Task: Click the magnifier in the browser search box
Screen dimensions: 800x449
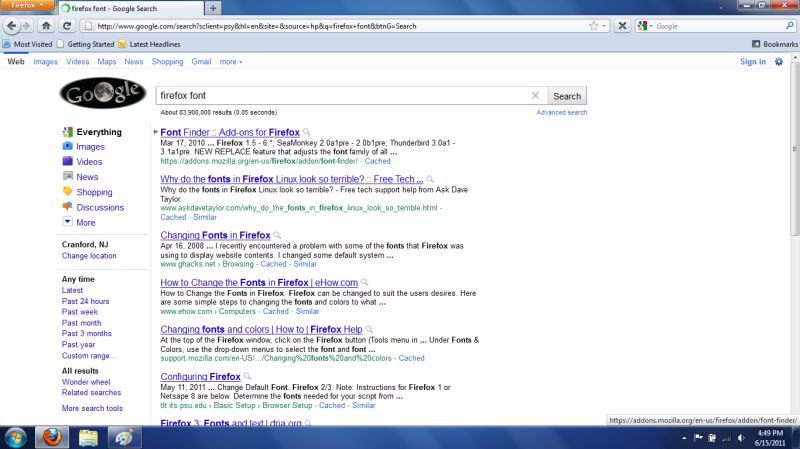Action: (790, 26)
